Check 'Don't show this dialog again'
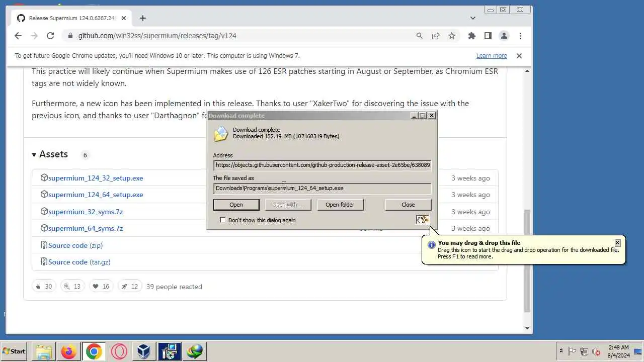The image size is (644, 362). click(223, 220)
